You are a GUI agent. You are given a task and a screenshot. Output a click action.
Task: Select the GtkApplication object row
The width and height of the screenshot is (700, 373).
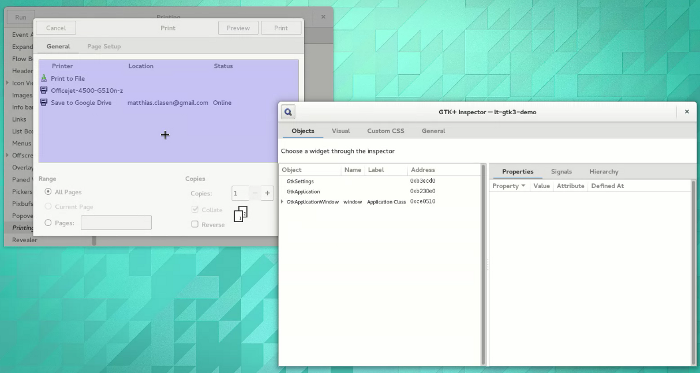pyautogui.click(x=380, y=191)
